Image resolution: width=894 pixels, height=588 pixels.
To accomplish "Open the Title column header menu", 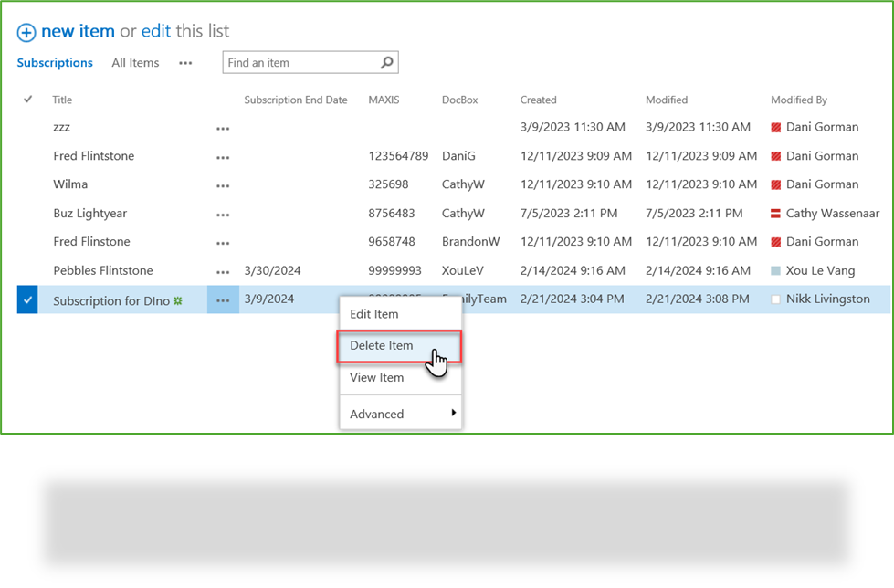I will coord(62,100).
